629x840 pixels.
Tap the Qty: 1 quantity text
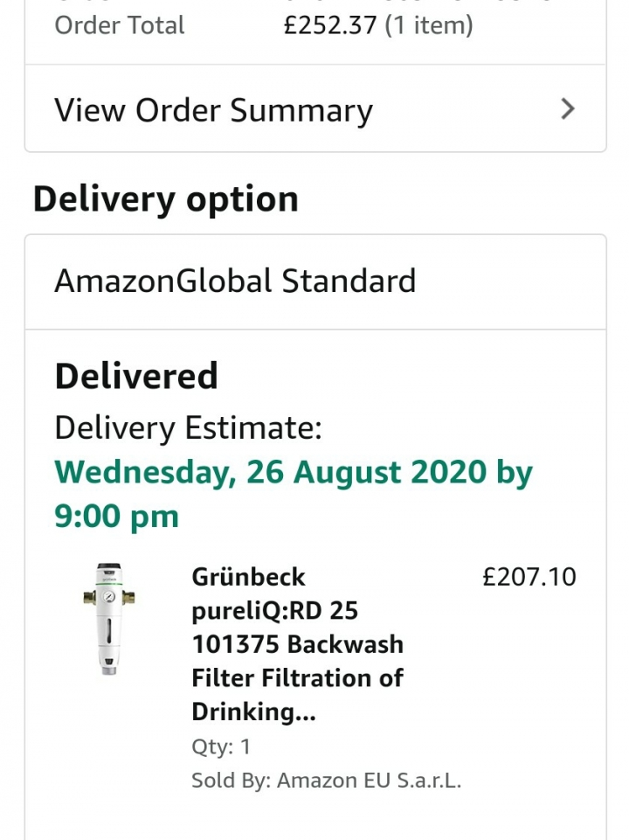click(221, 746)
